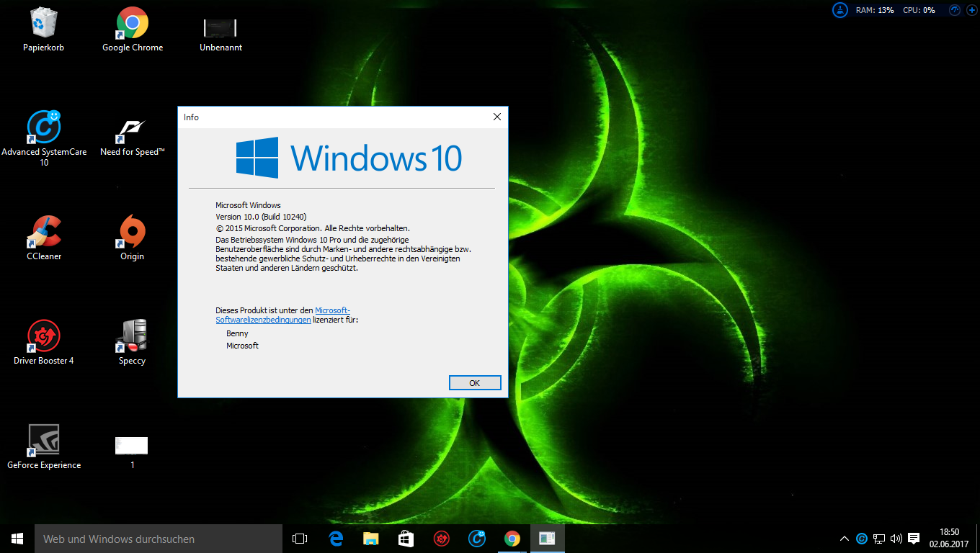Click the Microsoft Windows text line
The height and width of the screenshot is (553, 980).
point(248,205)
